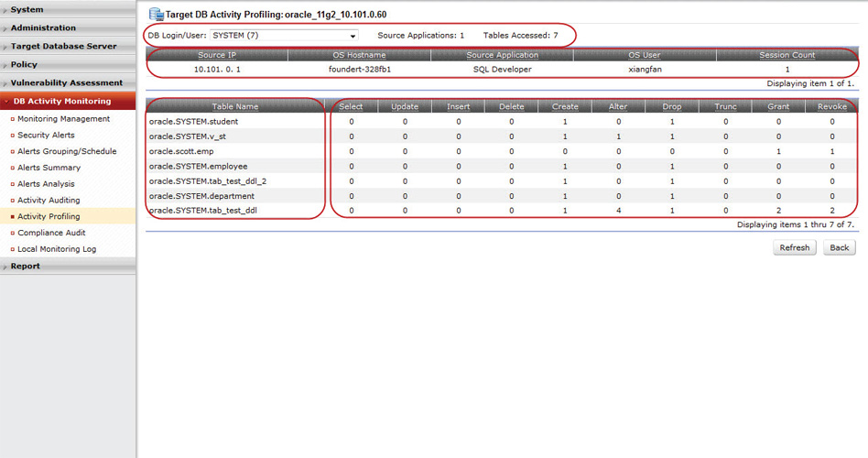The image size is (868, 458).
Task: Sort by OS Hostname column
Action: pyautogui.click(x=359, y=55)
